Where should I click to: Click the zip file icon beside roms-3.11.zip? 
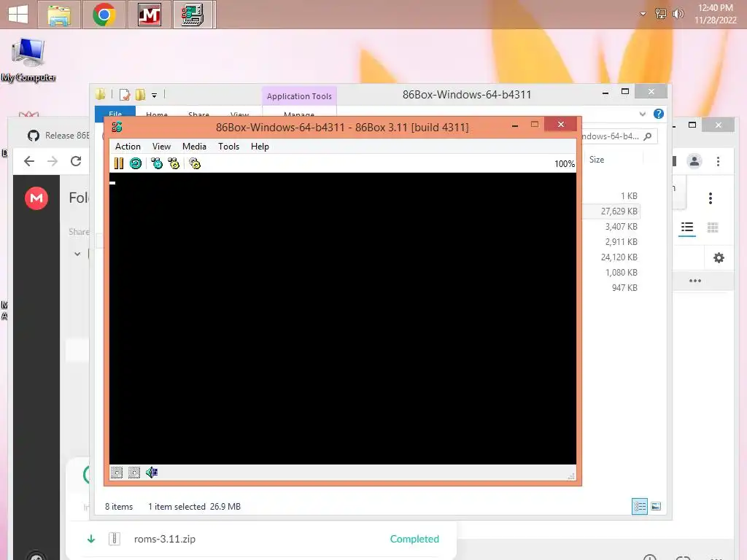[x=115, y=539]
